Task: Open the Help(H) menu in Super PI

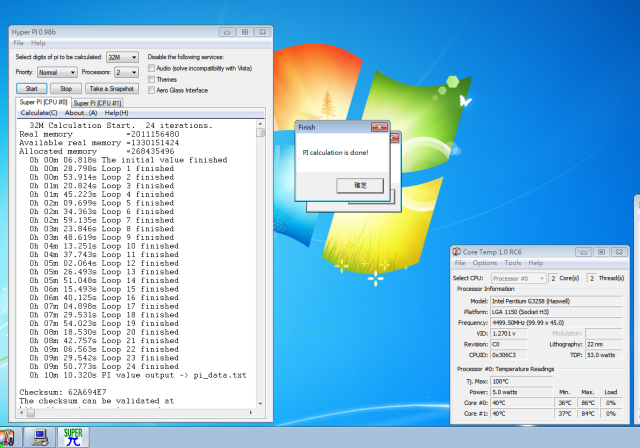Action: pos(116,113)
